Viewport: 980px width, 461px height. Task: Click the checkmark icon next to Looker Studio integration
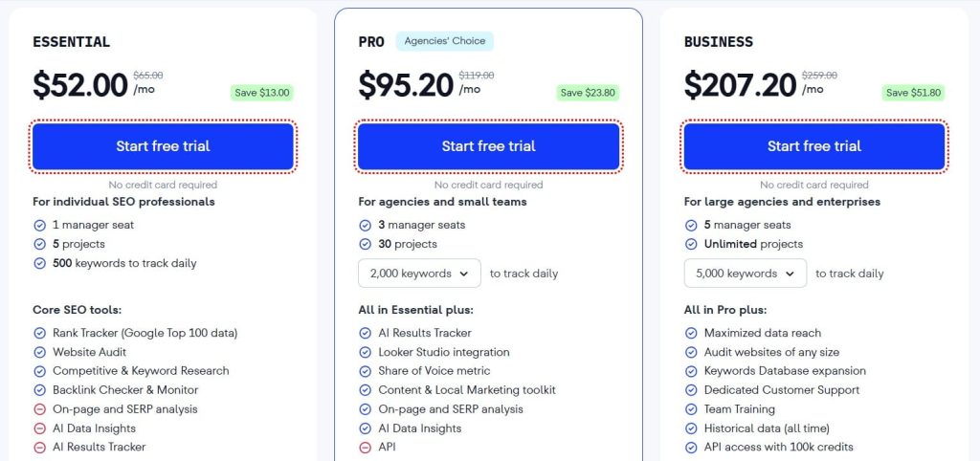tap(366, 352)
